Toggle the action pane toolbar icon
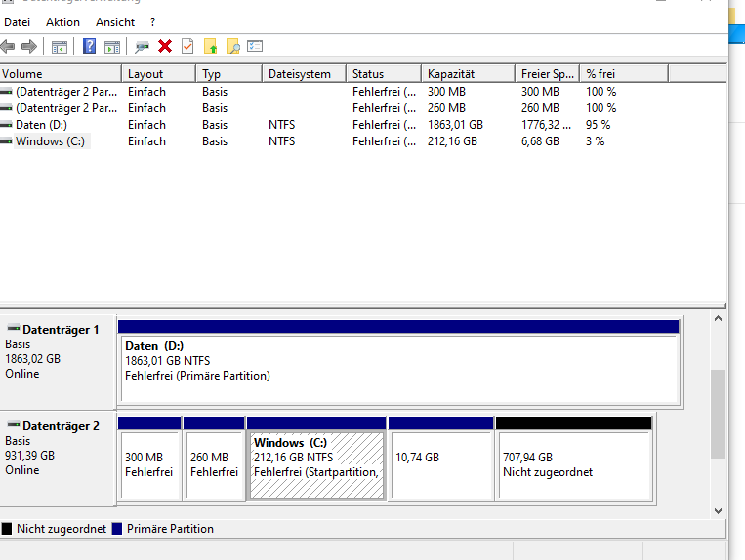 [112, 47]
